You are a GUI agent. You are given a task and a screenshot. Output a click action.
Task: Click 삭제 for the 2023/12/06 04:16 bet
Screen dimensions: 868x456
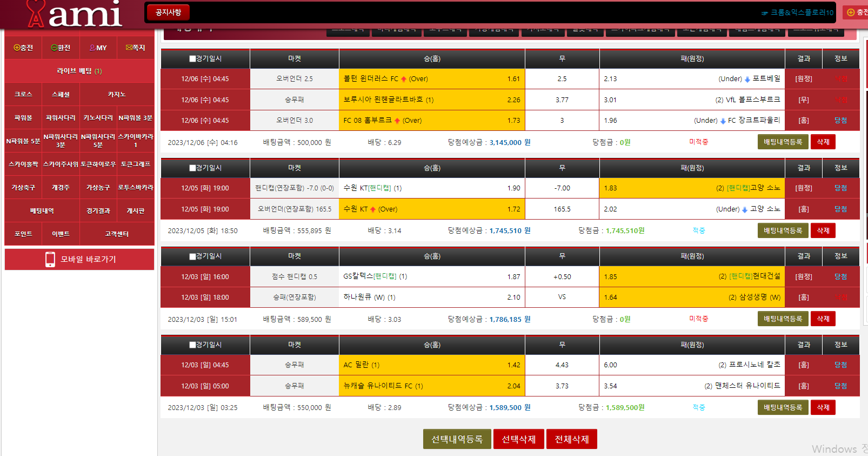pos(823,142)
